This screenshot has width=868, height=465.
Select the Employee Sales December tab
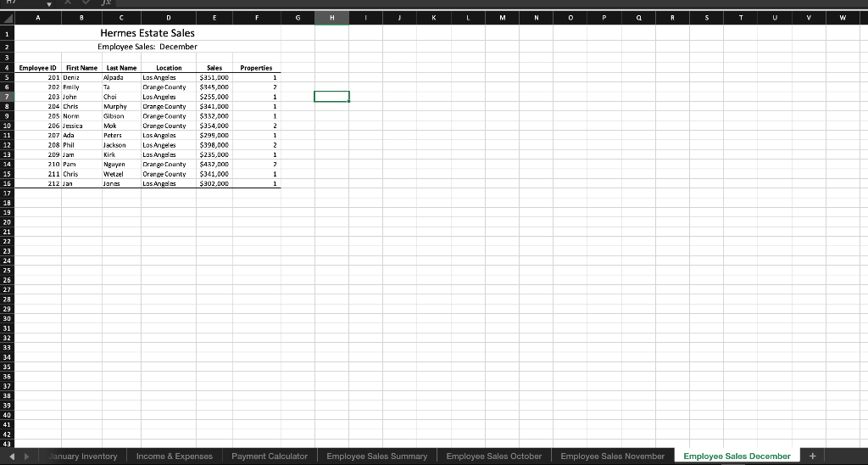tap(737, 457)
